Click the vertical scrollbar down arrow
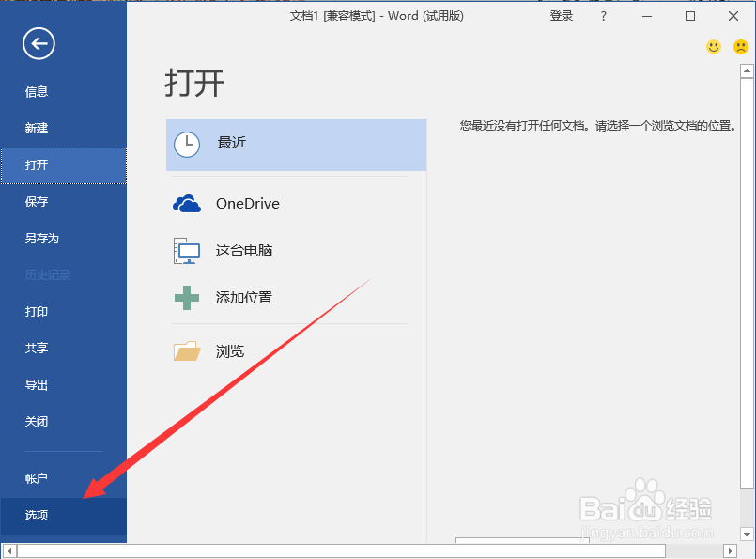756x559 pixels. coord(748,533)
